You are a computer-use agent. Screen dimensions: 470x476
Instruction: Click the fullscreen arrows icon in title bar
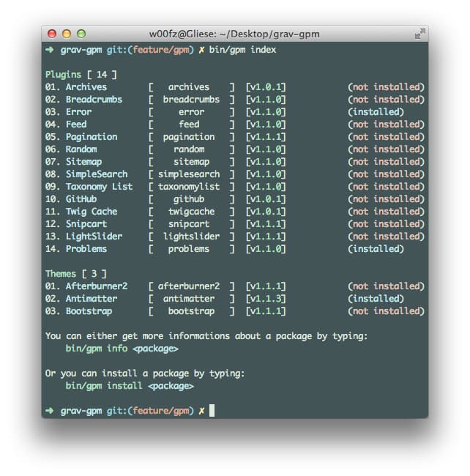(419, 34)
